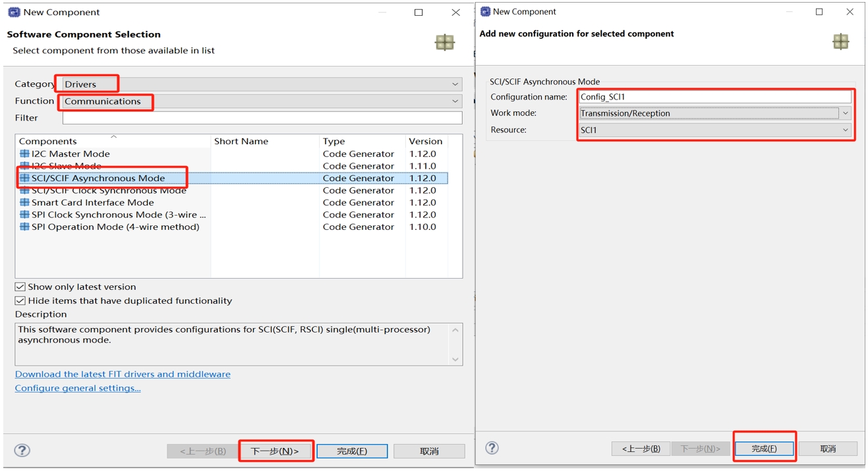Click scroll up arrow in Description box
This screenshot has height=471, width=868.
(455, 330)
